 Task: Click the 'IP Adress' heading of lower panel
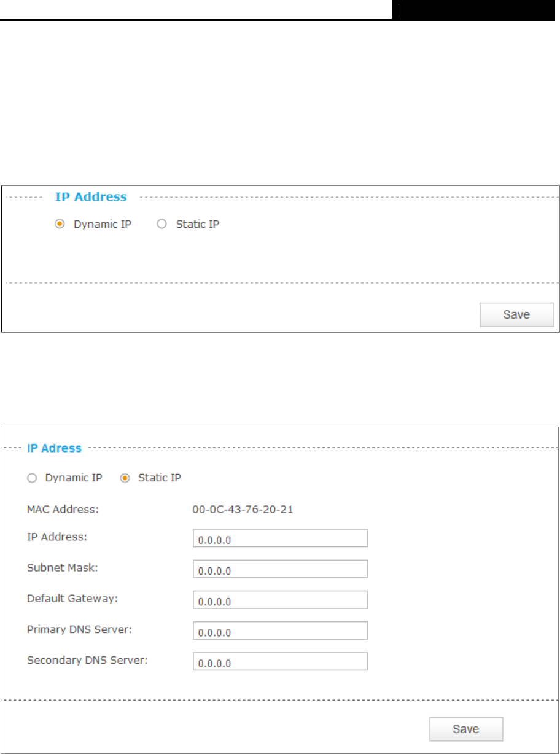pyautogui.click(x=54, y=448)
